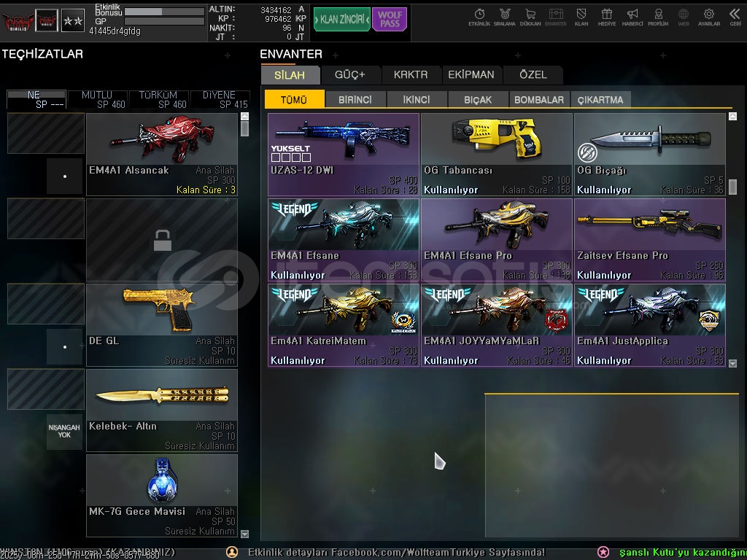Viewport: 747px width, 560px height.
Task: Switch to the KRKTR tab
Action: point(411,75)
